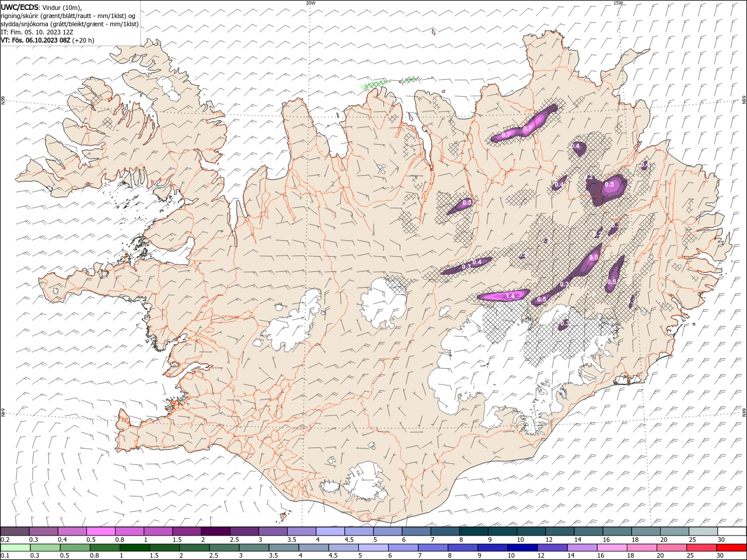Screen dimensions: 747x560
Task: Click the 'IT: Fim. 05. 10. 2023 12Z' line
Action: point(37,32)
